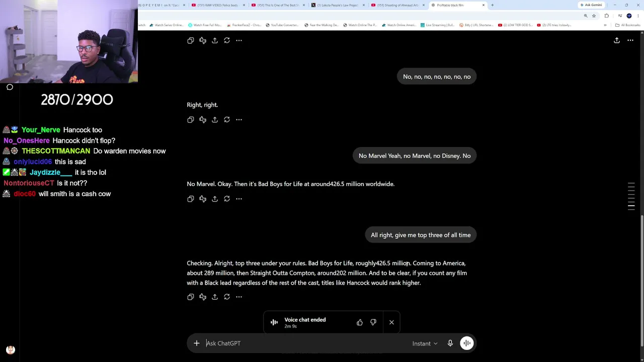Copy the 'Right, right.' response

pyautogui.click(x=191, y=120)
